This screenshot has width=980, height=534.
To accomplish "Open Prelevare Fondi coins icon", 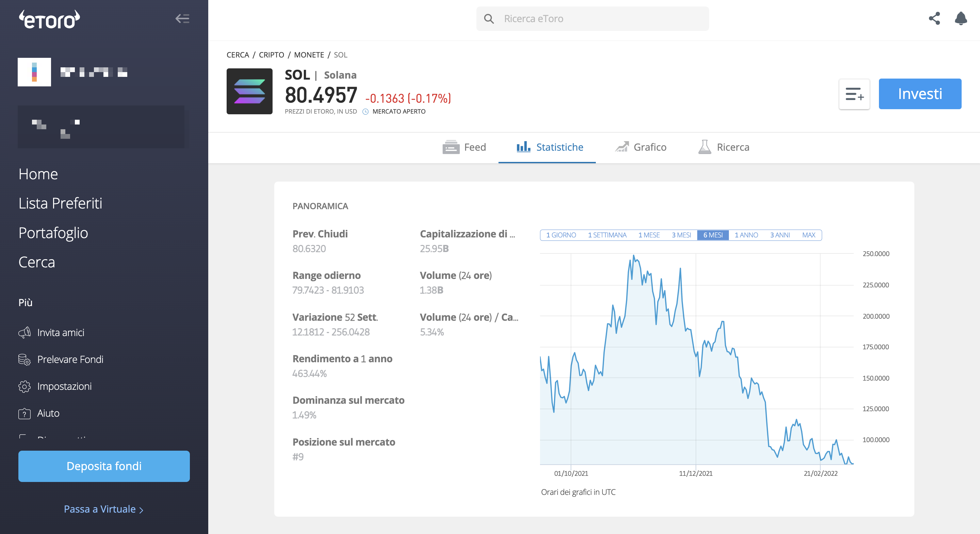I will [x=24, y=360].
